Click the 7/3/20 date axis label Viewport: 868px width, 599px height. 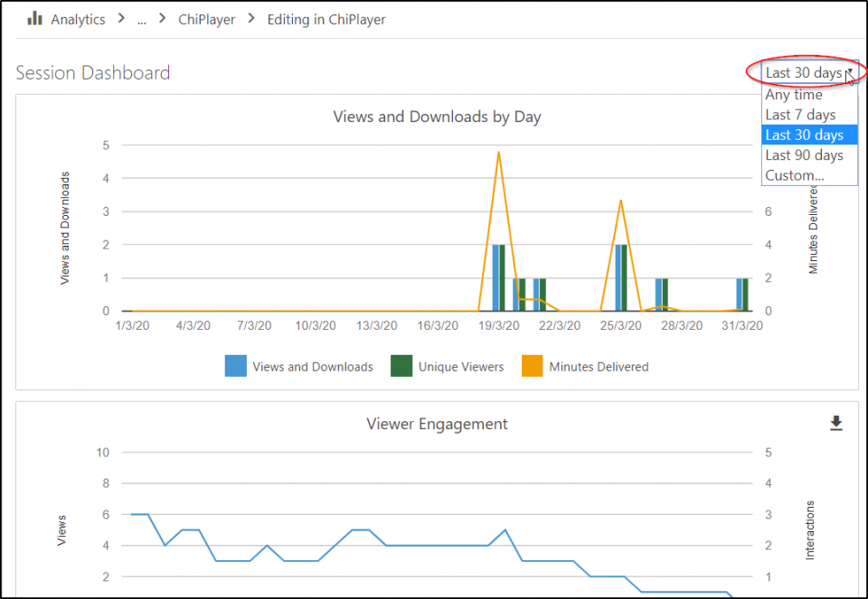[254, 325]
